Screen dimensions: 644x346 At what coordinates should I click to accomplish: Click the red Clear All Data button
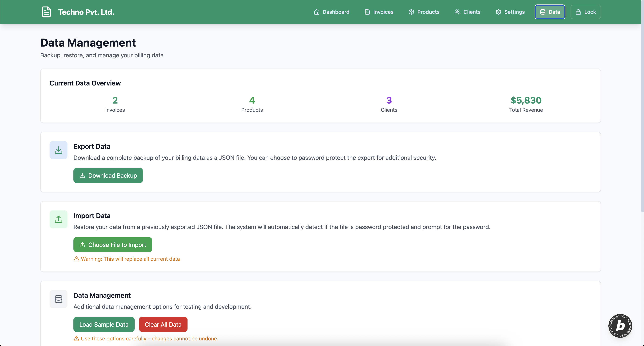pos(163,325)
